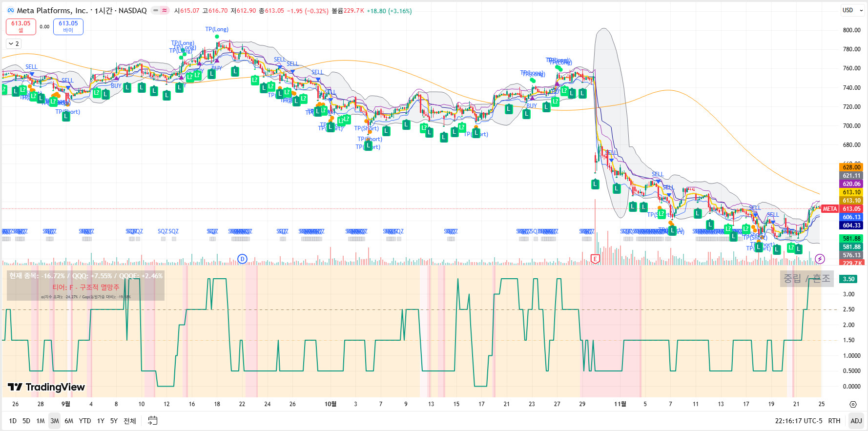Click the pink approximate-equal status icon

(165, 10)
